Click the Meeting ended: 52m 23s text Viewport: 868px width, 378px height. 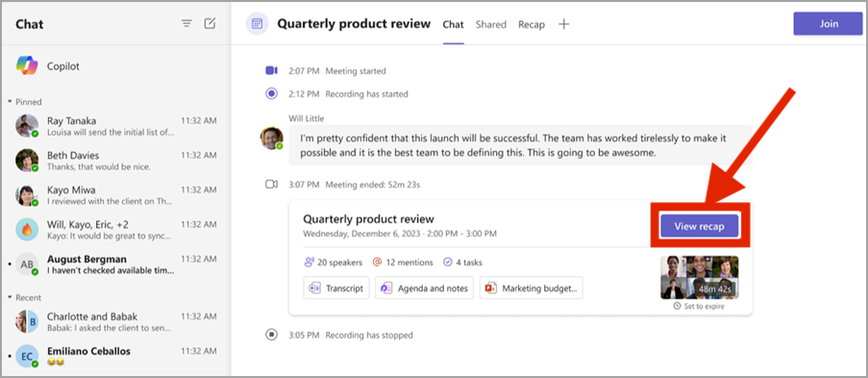click(373, 184)
